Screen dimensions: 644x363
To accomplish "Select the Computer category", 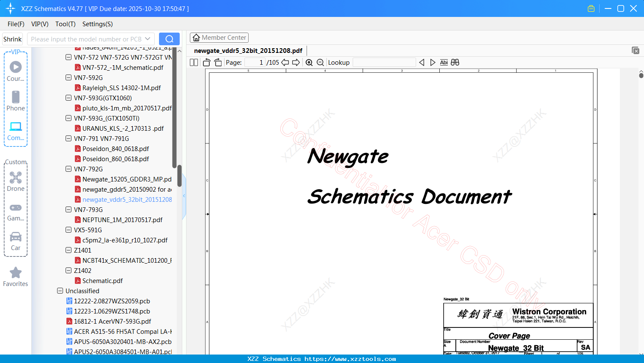I will [16, 131].
